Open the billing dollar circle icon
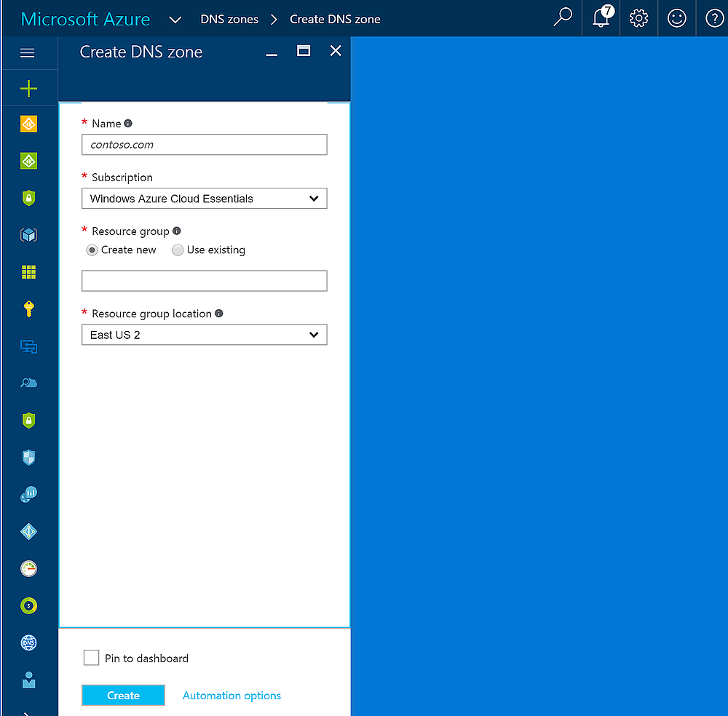The image size is (728, 716). point(29,605)
